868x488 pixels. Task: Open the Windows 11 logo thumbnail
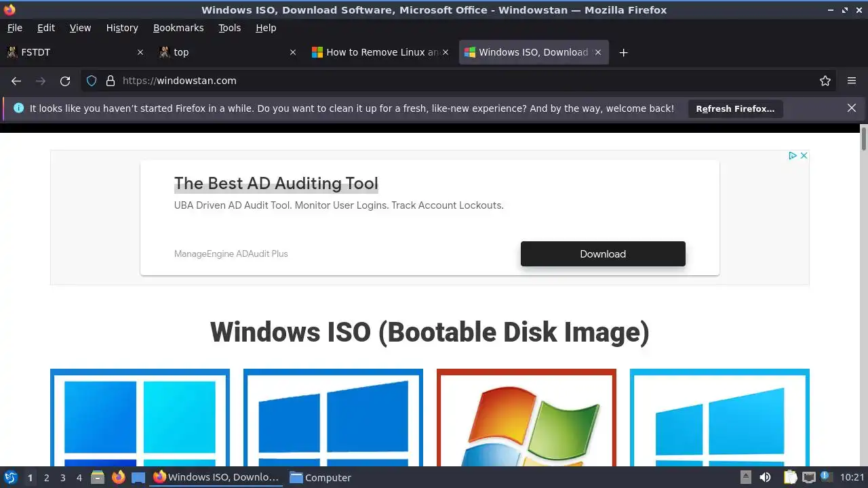[140, 418]
